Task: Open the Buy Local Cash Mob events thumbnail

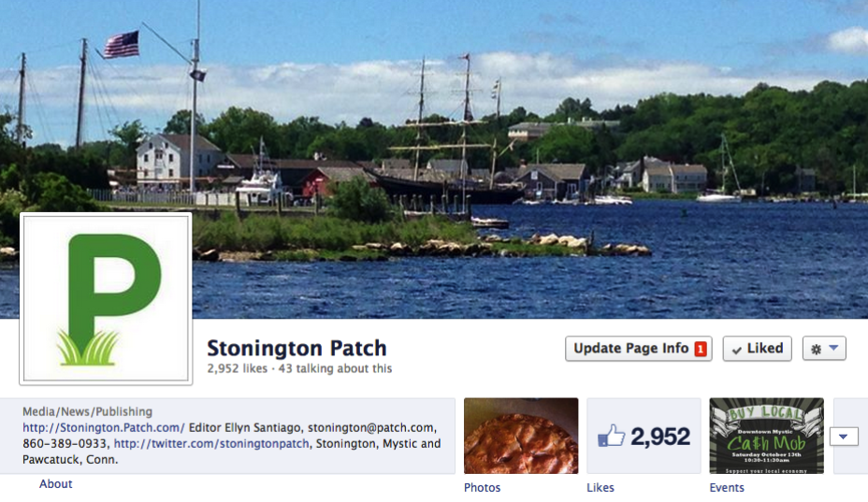Action: (766, 436)
